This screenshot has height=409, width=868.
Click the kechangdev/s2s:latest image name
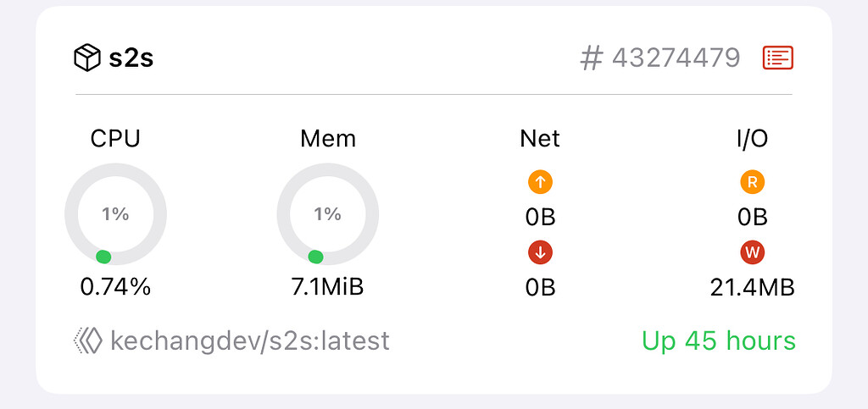point(250,341)
